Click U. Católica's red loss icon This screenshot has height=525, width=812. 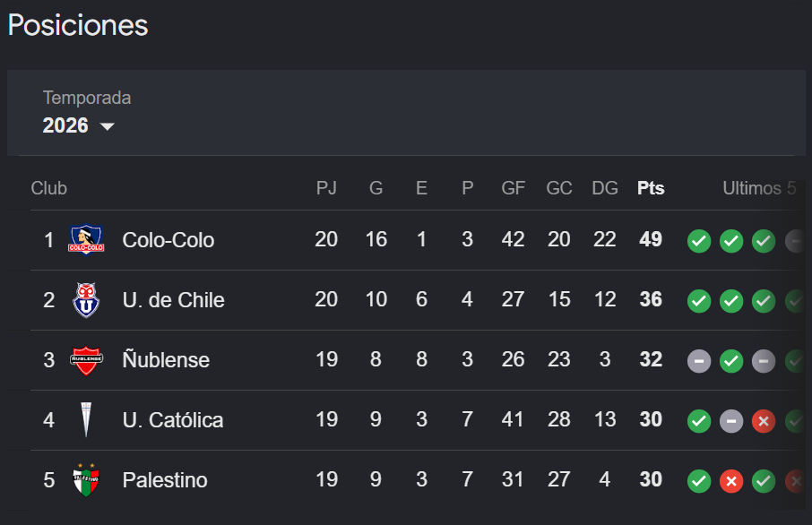(764, 421)
